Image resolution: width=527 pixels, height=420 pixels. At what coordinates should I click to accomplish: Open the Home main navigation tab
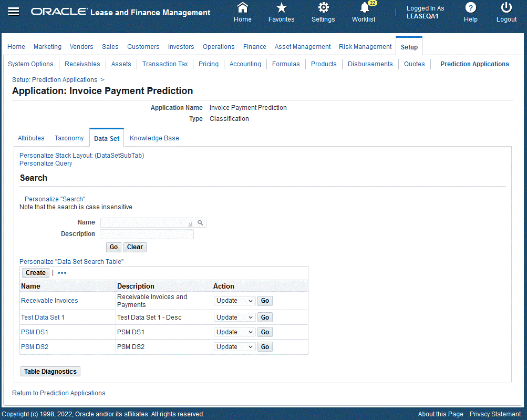16,47
